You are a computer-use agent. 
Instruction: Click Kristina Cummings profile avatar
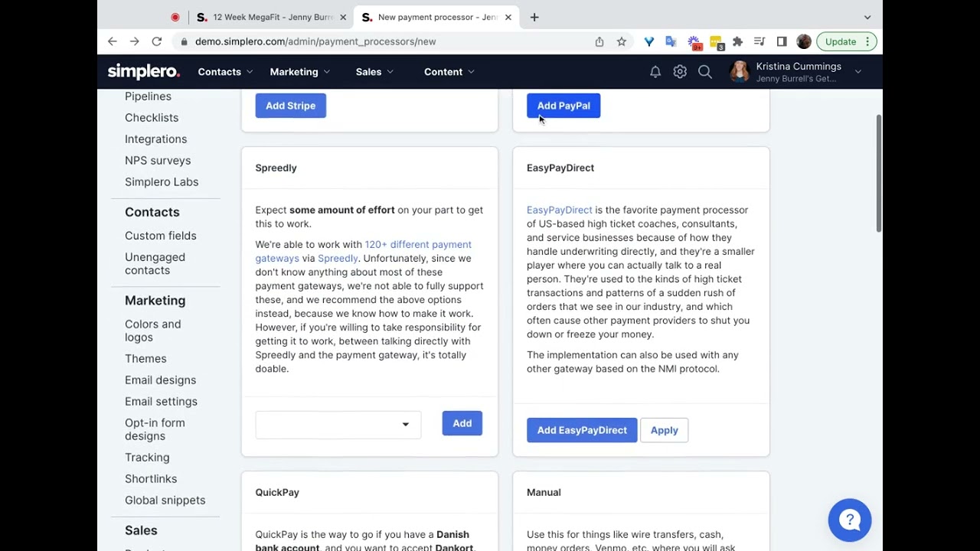(740, 72)
